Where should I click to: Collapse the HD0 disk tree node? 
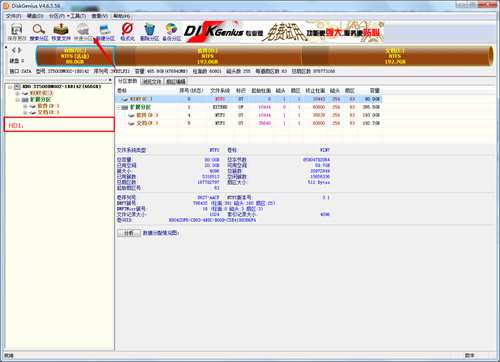click(x=10, y=87)
